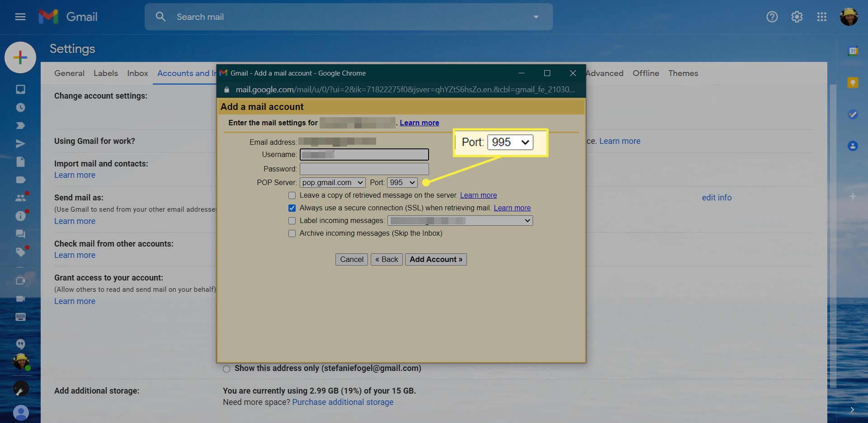Open the Port 995 dropdown
The width and height of the screenshot is (868, 423).
pyautogui.click(x=402, y=182)
